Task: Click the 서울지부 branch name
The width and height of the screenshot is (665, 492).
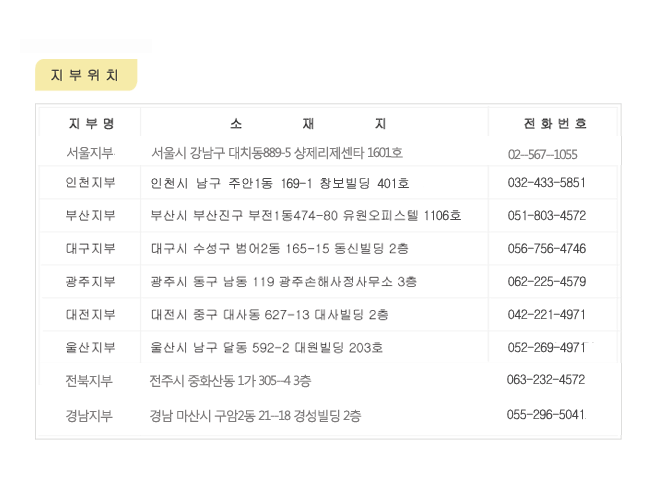Action: (x=90, y=153)
